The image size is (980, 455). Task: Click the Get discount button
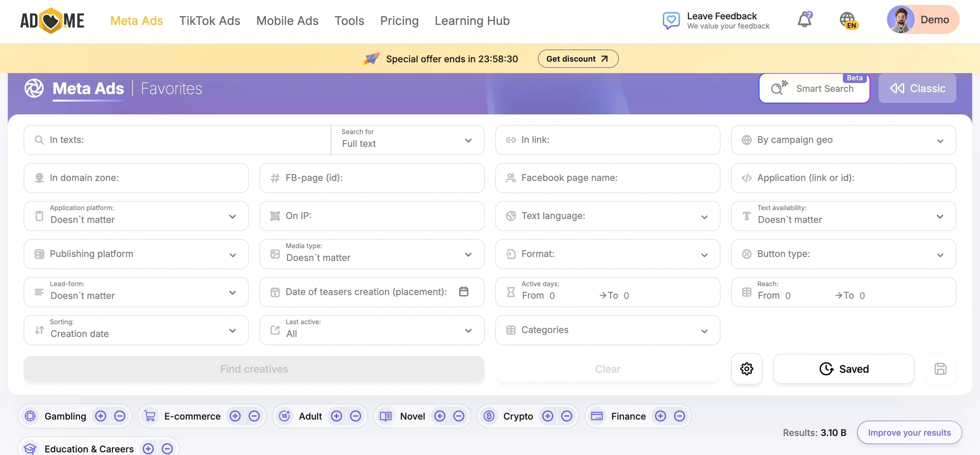click(578, 59)
